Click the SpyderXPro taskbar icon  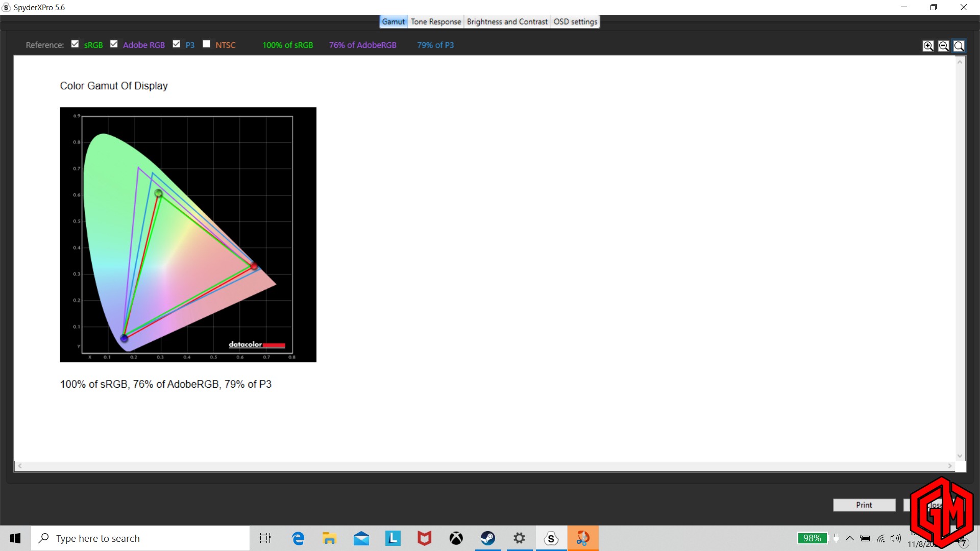(x=551, y=538)
